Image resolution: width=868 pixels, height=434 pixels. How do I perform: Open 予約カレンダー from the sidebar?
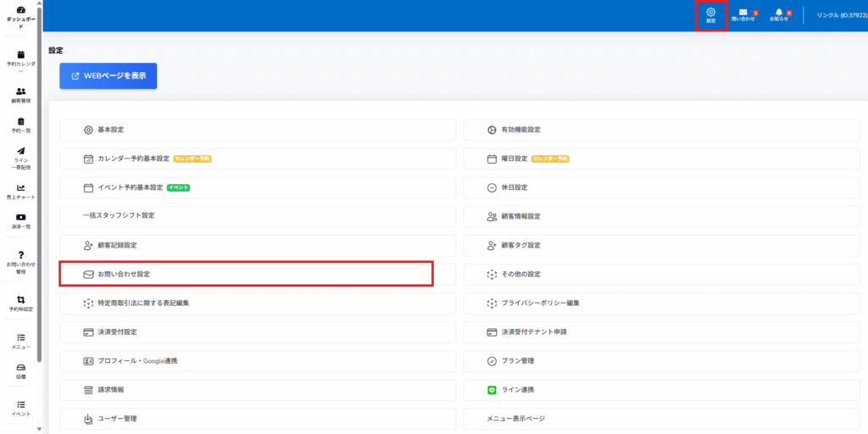(20, 60)
